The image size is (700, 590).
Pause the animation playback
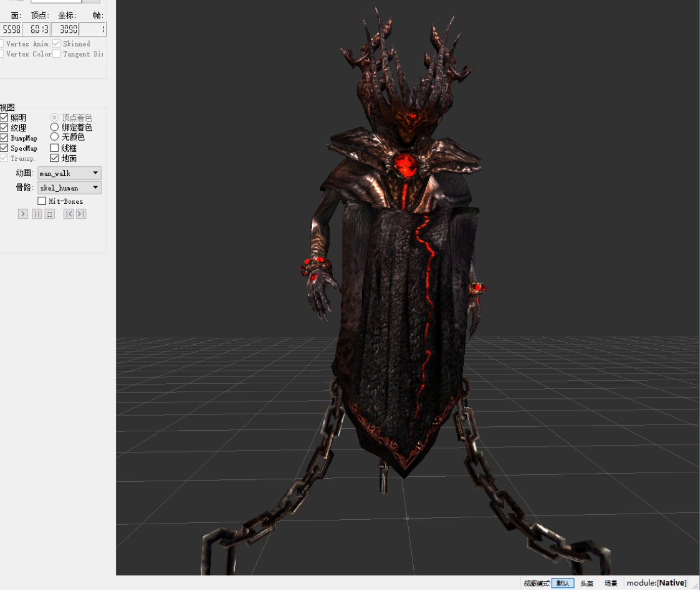point(37,214)
